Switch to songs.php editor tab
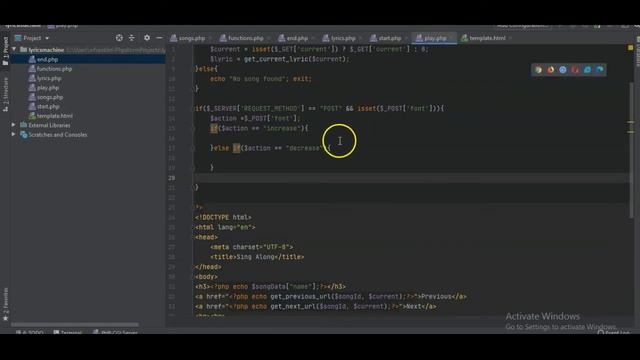 (188, 38)
